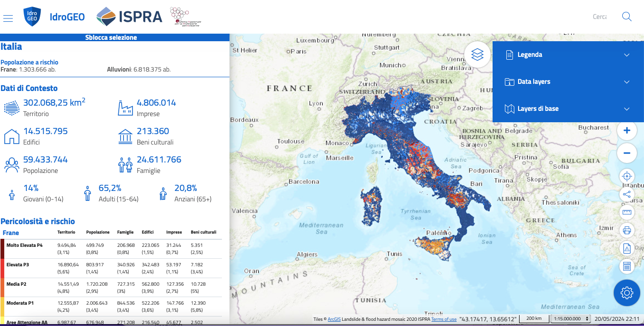Viewport: 644px width, 326px height.
Task: Print the current map
Action: point(627,230)
